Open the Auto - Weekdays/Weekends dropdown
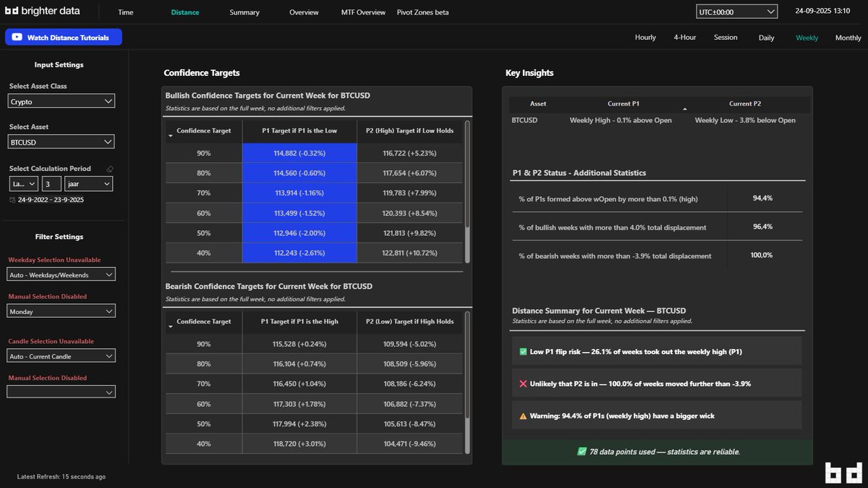 point(61,274)
